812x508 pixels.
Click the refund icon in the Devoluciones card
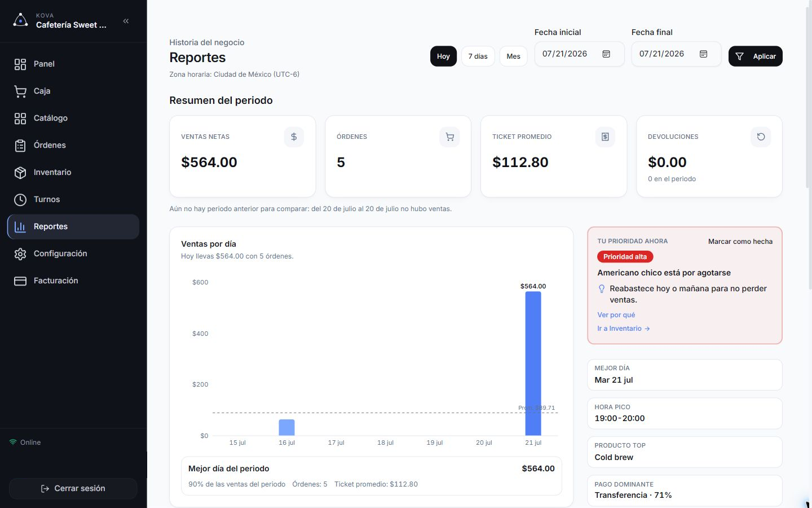761,137
